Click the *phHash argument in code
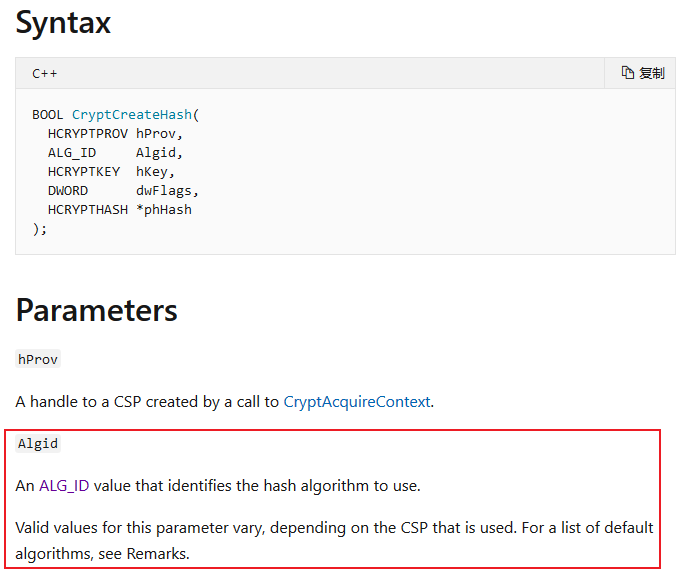The width and height of the screenshot is (694, 572). coord(164,210)
